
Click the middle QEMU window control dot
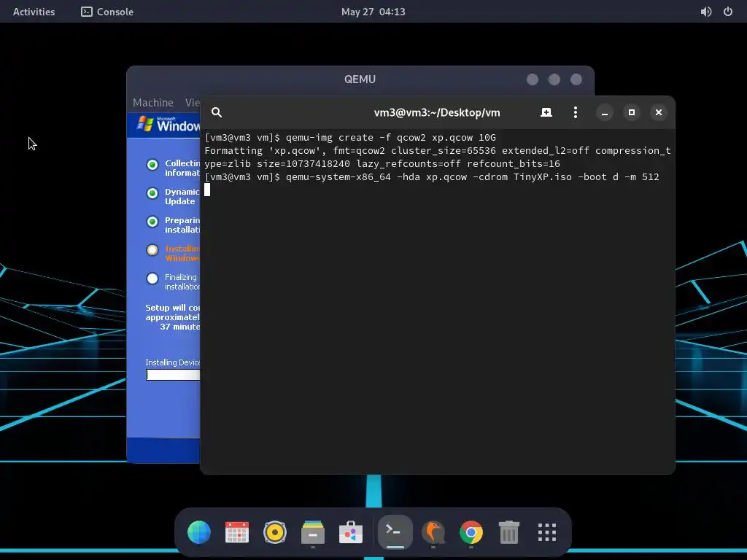554,79
